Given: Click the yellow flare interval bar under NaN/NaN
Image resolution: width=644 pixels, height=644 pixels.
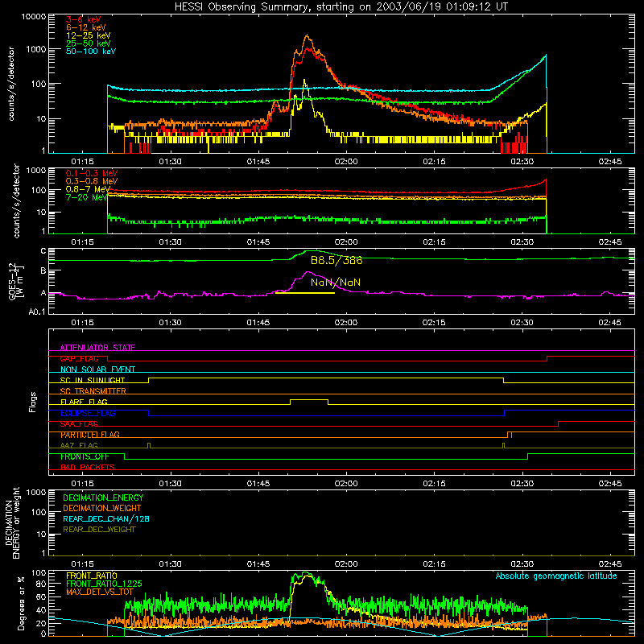Looking at the screenshot, I should 305,293.
